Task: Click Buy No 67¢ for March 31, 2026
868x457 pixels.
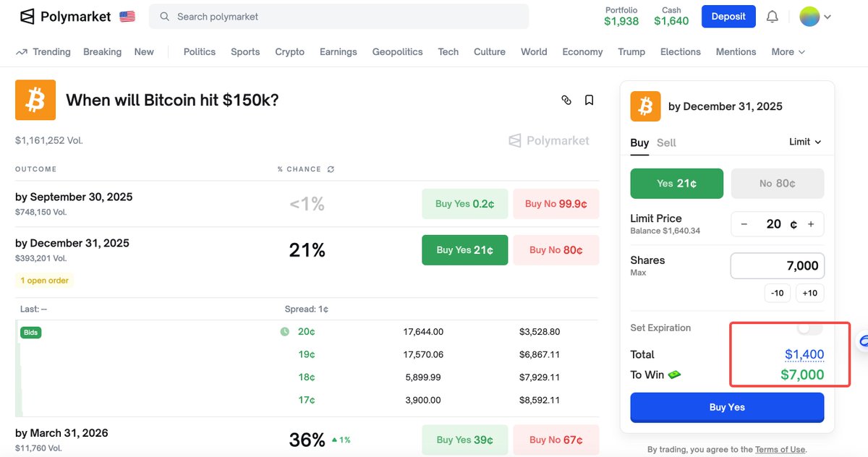Action: point(556,440)
